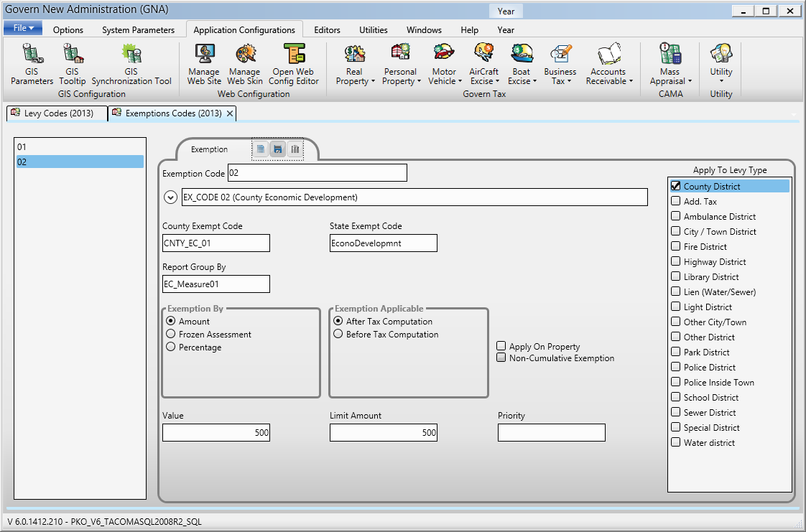Switch to the Levy Codes (2013) tab

[x=57, y=113]
